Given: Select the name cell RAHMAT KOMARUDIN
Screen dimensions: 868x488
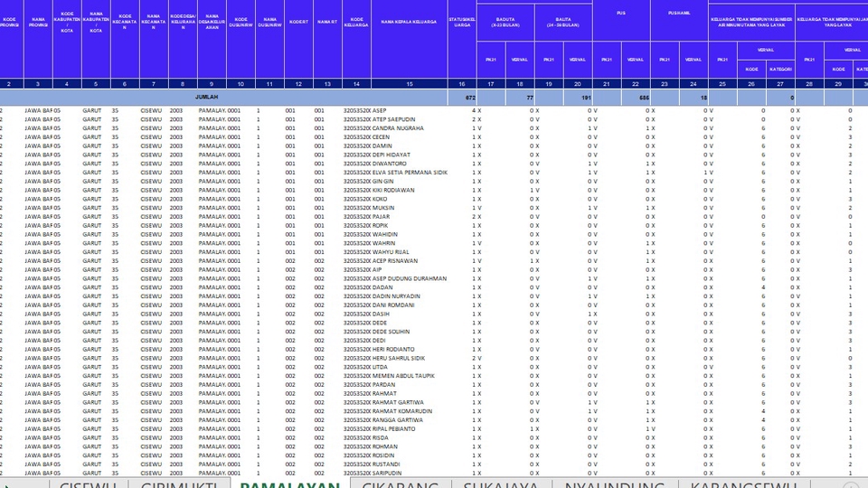Looking at the screenshot, I should click(x=402, y=412).
